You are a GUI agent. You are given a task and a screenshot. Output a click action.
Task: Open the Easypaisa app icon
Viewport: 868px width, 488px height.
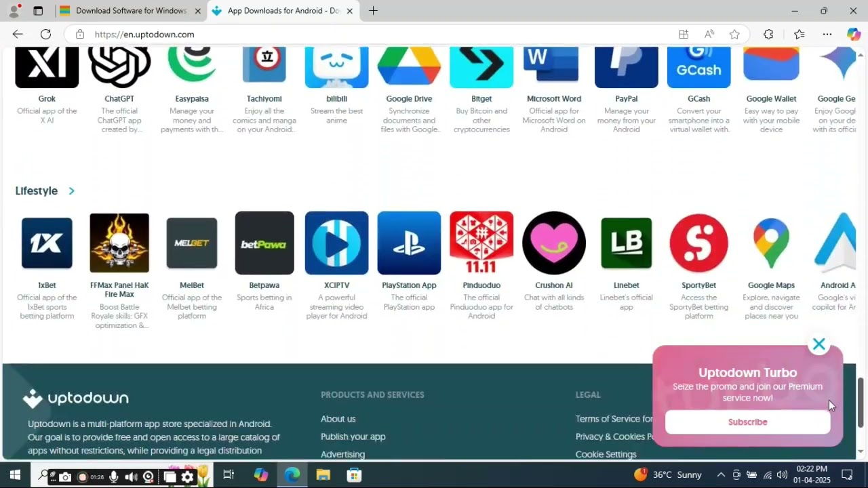[x=192, y=67]
